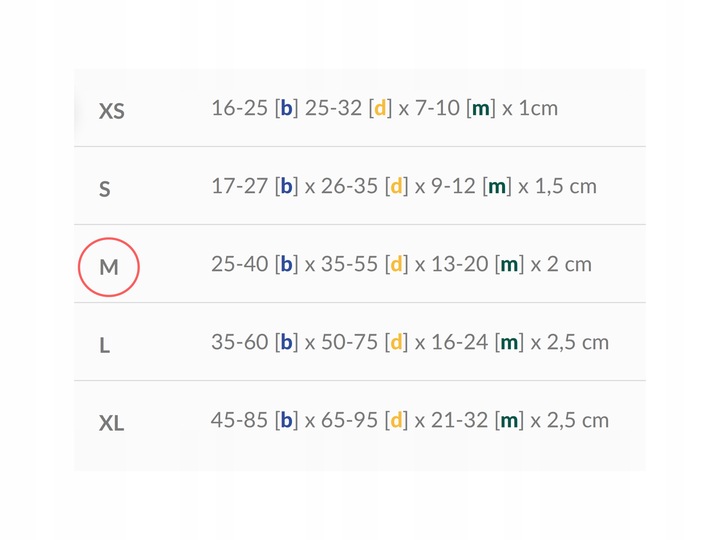Click the yellow d marker in XS row
This screenshot has width=720, height=540.
(380, 108)
